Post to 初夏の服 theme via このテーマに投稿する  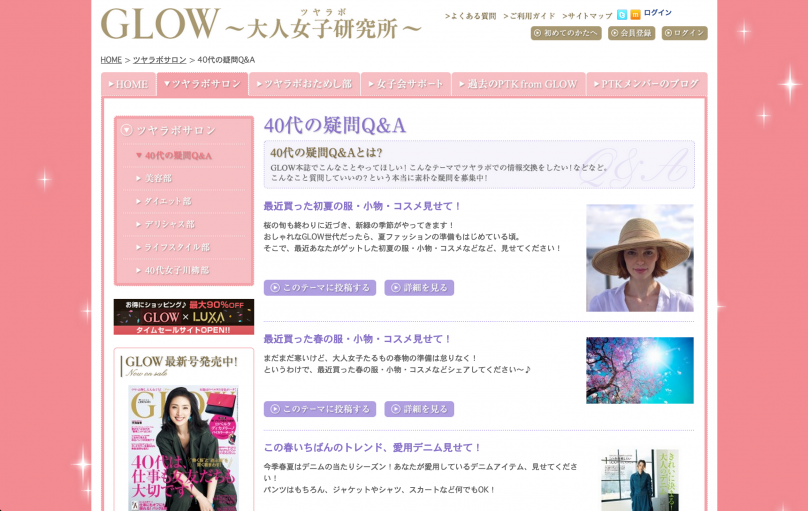pos(320,287)
